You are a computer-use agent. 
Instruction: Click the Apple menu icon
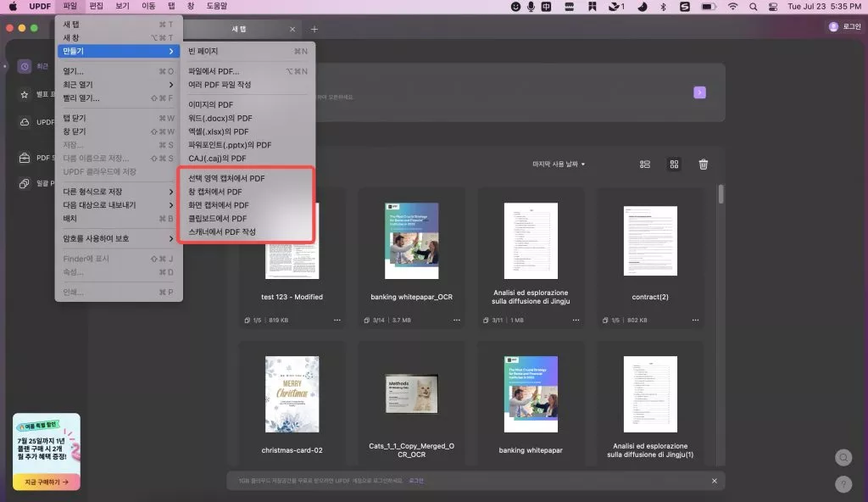pyautogui.click(x=13, y=7)
